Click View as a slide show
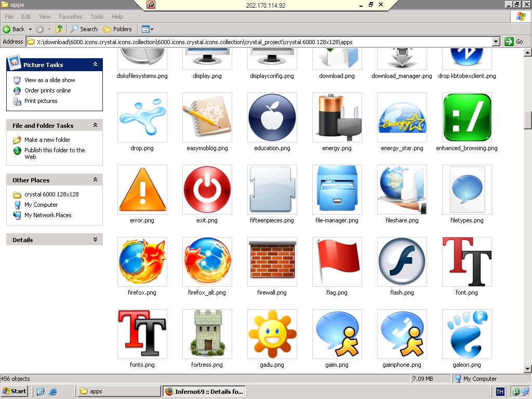Image resolution: width=532 pixels, height=399 pixels. coord(49,80)
